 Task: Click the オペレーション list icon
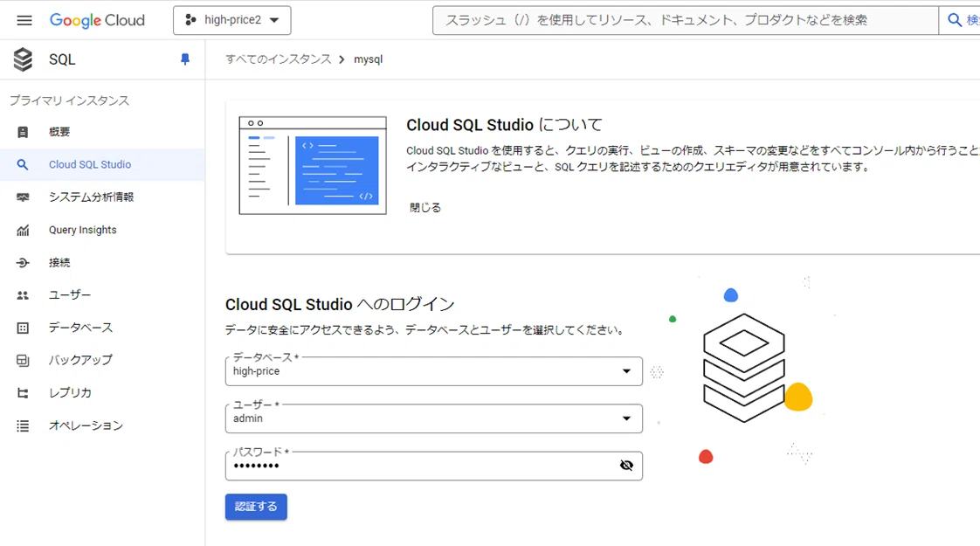(x=23, y=426)
